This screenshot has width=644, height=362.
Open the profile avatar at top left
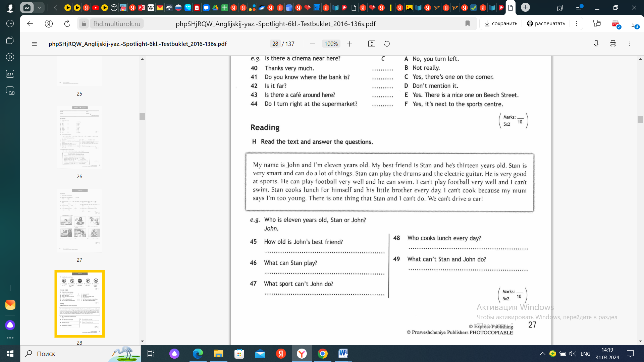point(10,7)
